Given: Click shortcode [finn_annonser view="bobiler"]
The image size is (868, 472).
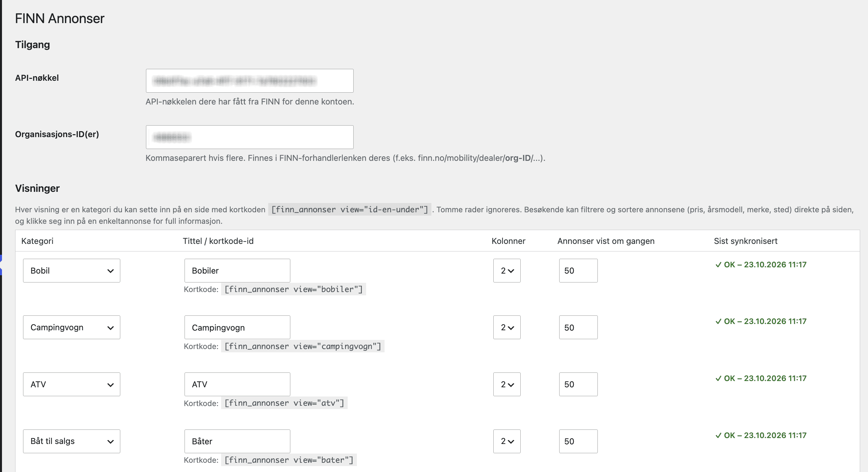Looking at the screenshot, I should [294, 289].
